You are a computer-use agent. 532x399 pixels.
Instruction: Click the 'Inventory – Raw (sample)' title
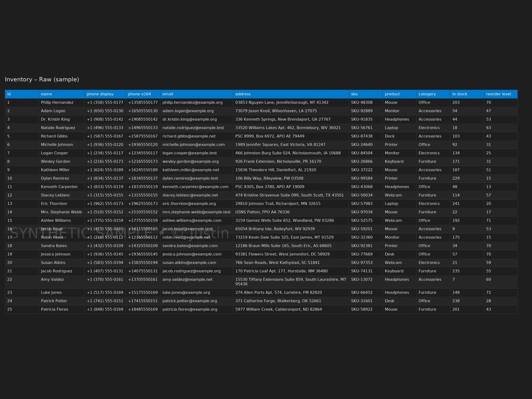tap(42, 79)
